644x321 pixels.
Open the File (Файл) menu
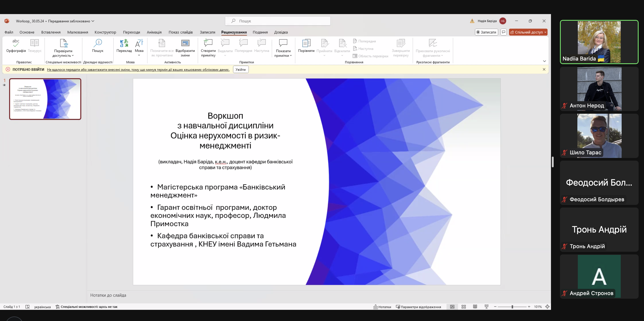[x=9, y=32]
